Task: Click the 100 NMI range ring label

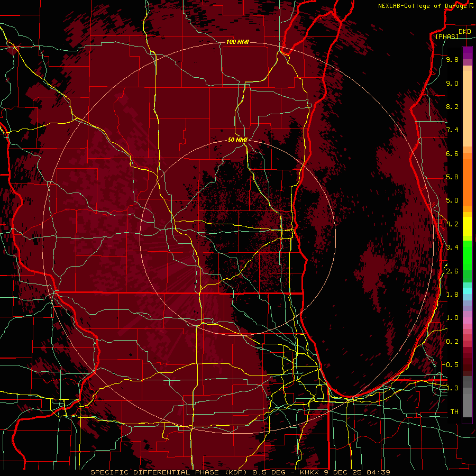Action: (x=237, y=42)
